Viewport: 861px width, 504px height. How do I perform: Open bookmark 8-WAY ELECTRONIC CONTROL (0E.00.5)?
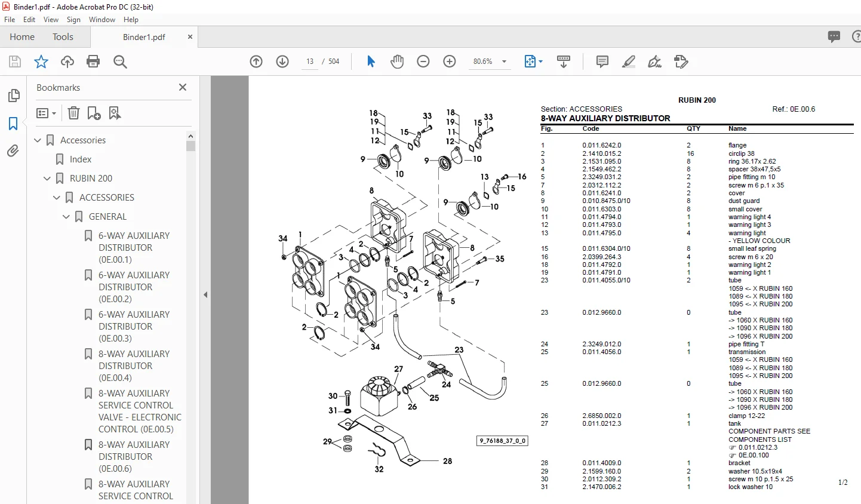[x=140, y=411]
